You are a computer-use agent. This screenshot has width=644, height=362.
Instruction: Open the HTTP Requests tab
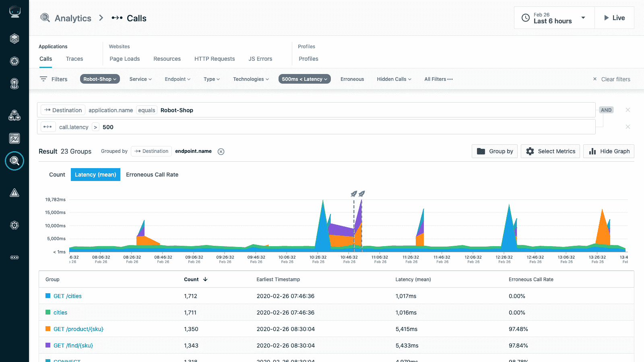coord(214,59)
